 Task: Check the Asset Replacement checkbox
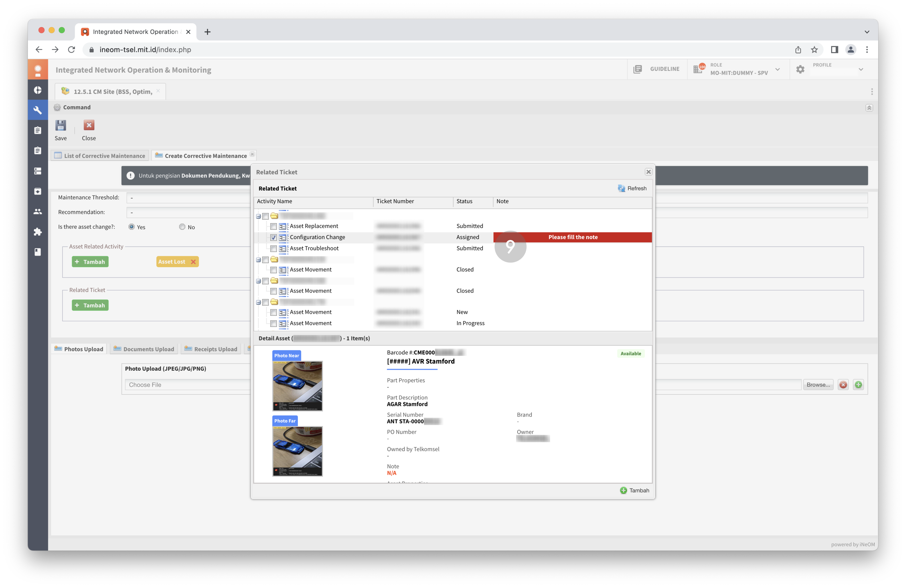pyautogui.click(x=273, y=226)
